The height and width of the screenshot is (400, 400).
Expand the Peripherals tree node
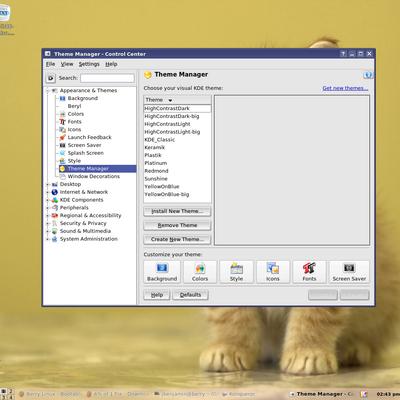pos(48,208)
